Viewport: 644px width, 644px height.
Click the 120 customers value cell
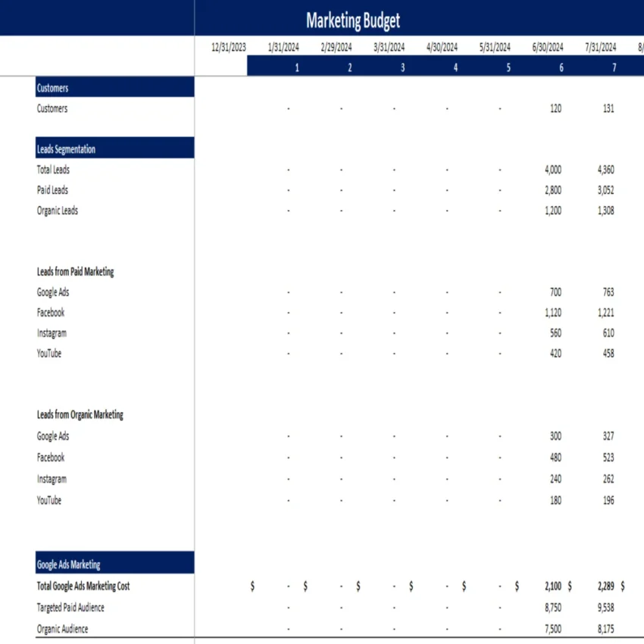pos(554,108)
